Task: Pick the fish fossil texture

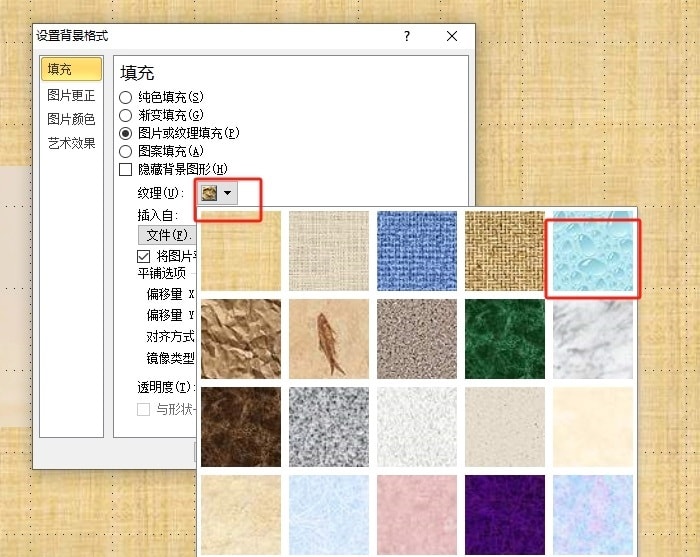Action: [328, 338]
